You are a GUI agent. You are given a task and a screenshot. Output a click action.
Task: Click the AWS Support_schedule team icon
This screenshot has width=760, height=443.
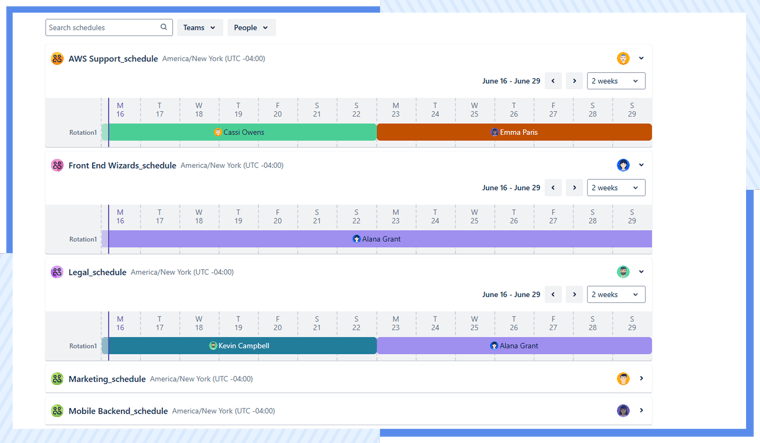tap(57, 59)
